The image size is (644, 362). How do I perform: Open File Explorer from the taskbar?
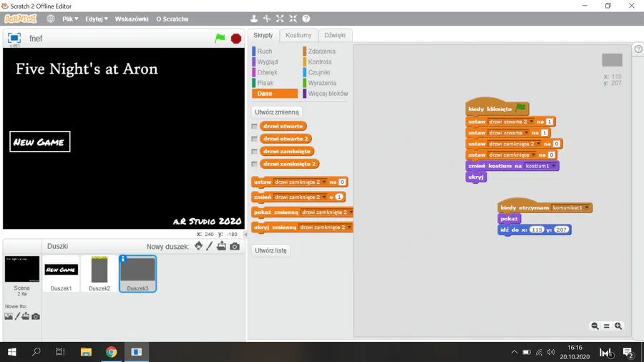click(86, 352)
